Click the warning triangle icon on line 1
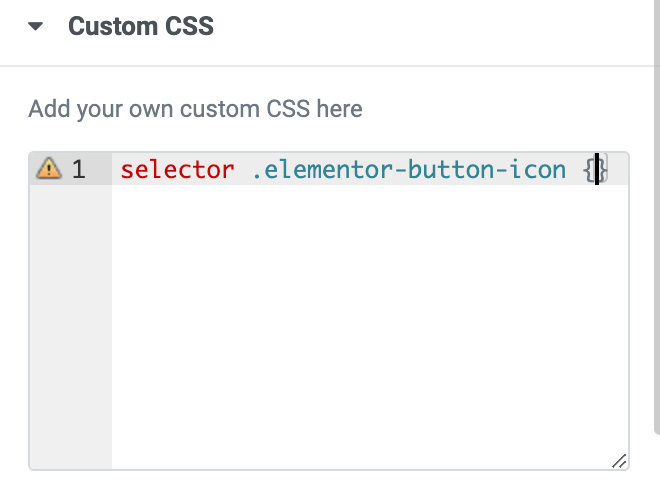The height and width of the screenshot is (490, 660). tap(48, 168)
